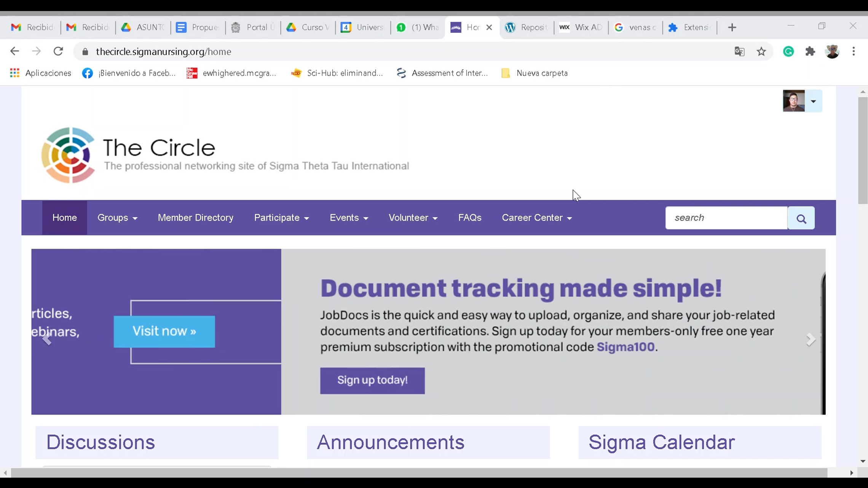Open the Announcements section heading
Image resolution: width=868 pixels, height=488 pixels.
tap(391, 442)
